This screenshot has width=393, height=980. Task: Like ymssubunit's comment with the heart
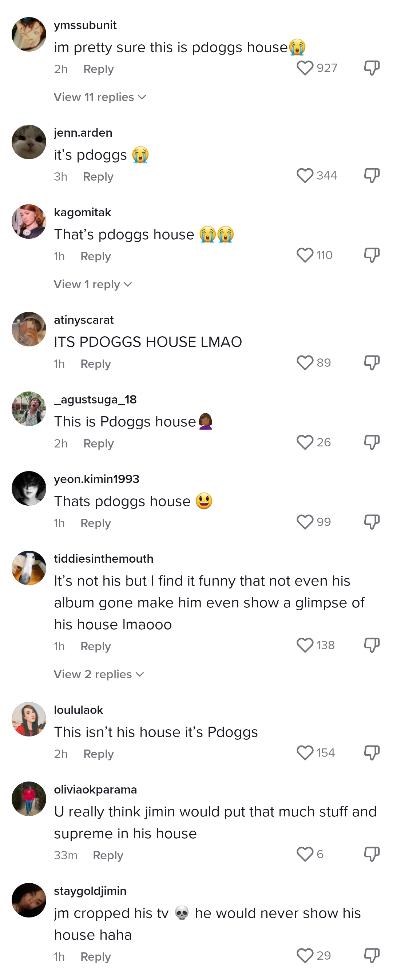(305, 68)
